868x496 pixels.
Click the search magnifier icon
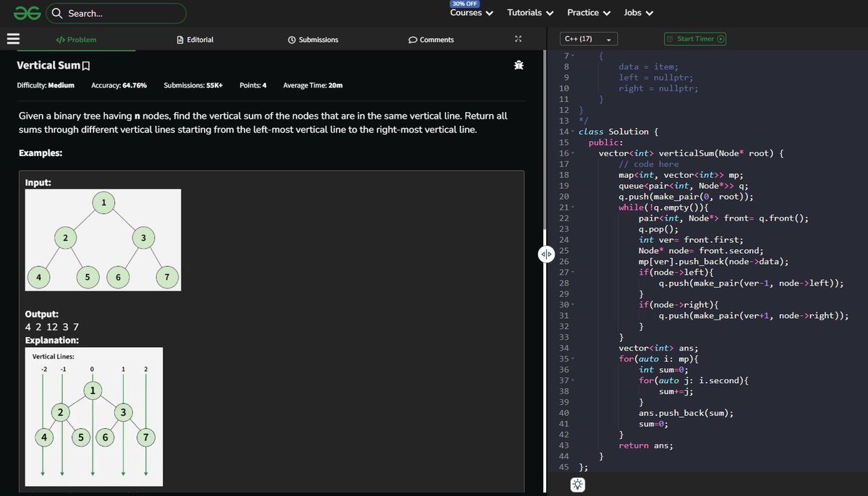point(56,13)
